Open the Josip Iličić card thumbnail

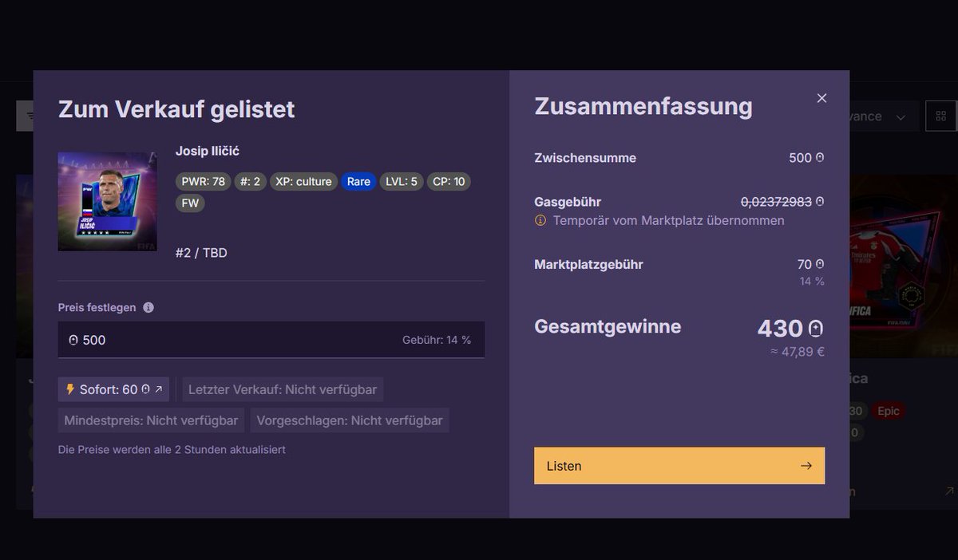tap(107, 202)
